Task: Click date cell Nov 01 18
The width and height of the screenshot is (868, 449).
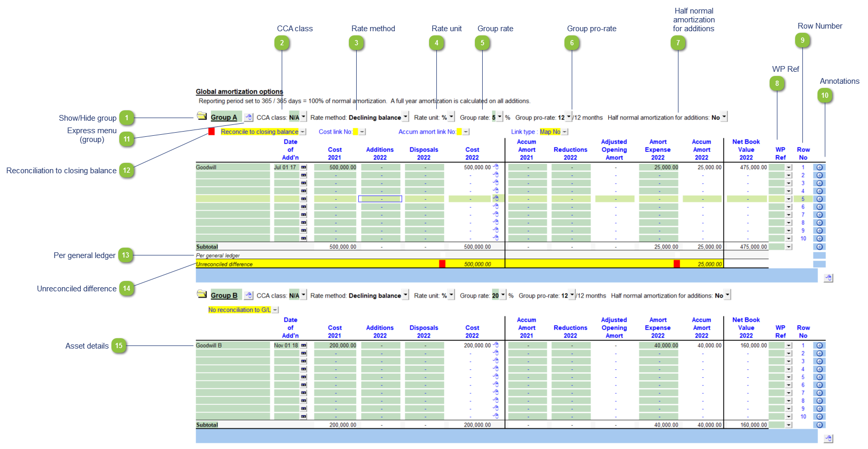Action: pos(287,345)
